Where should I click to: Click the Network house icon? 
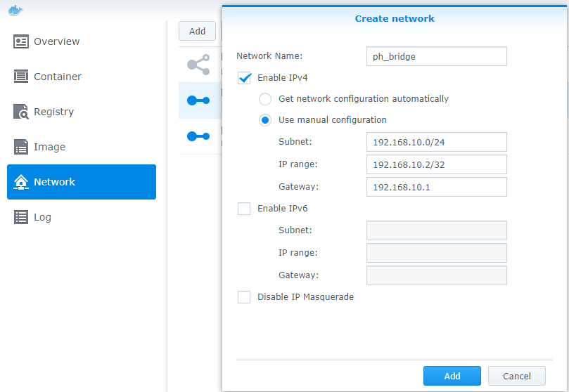coord(21,182)
